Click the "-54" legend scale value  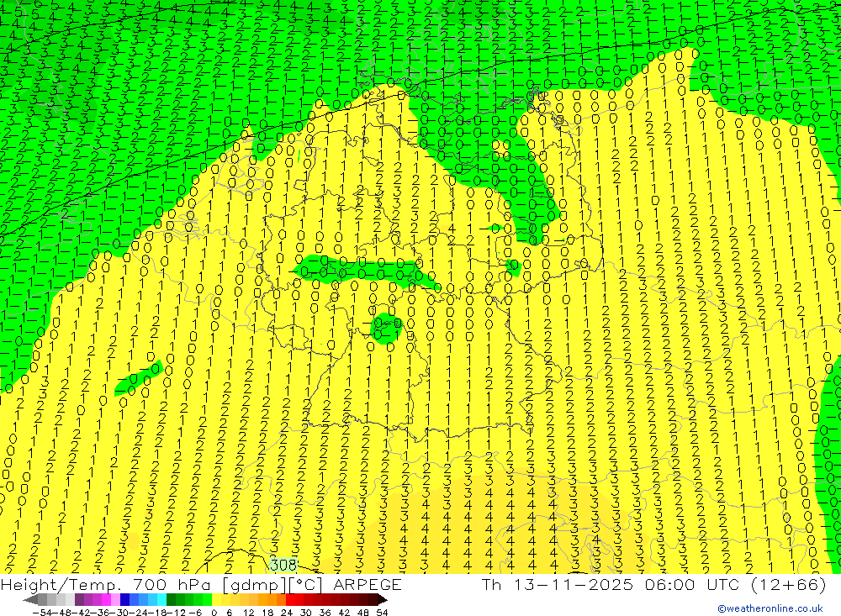point(41,612)
